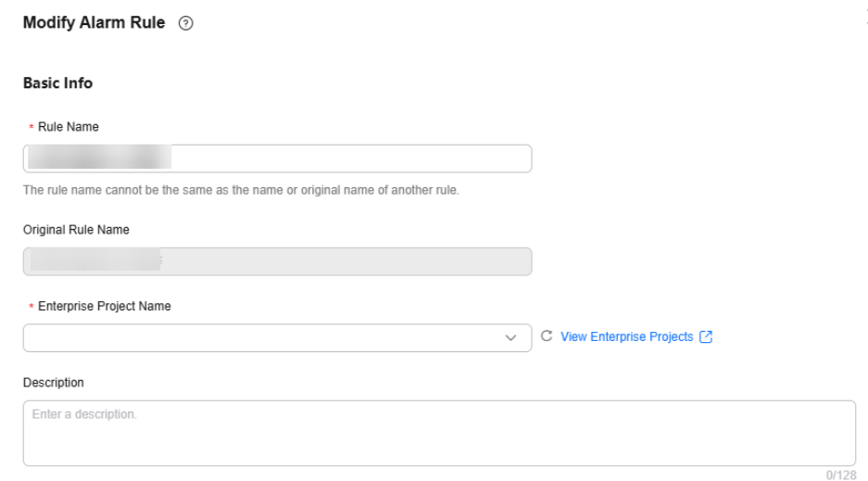Viewport: 868px width, 481px height.
Task: Click the Description field label
Action: [x=53, y=383]
